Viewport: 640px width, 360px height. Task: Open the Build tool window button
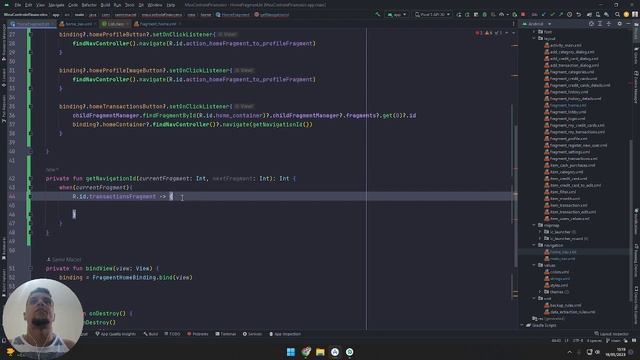pyautogui.click(x=151, y=334)
